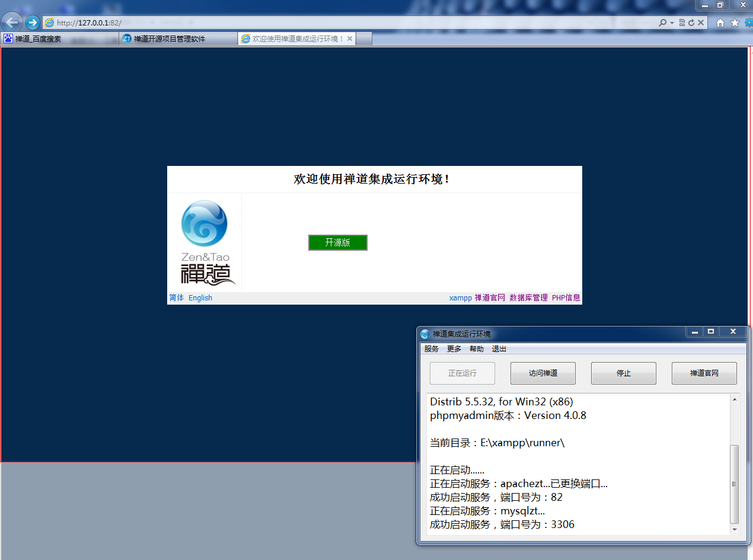This screenshot has width=753, height=560.
Task: Click the log line Distrib 5.5.32, for Win32
Action: point(502,402)
